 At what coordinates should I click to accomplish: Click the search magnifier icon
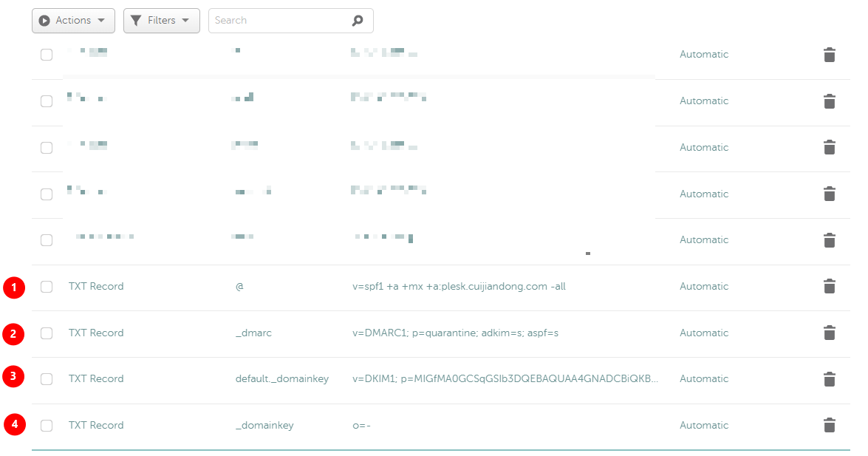(358, 21)
